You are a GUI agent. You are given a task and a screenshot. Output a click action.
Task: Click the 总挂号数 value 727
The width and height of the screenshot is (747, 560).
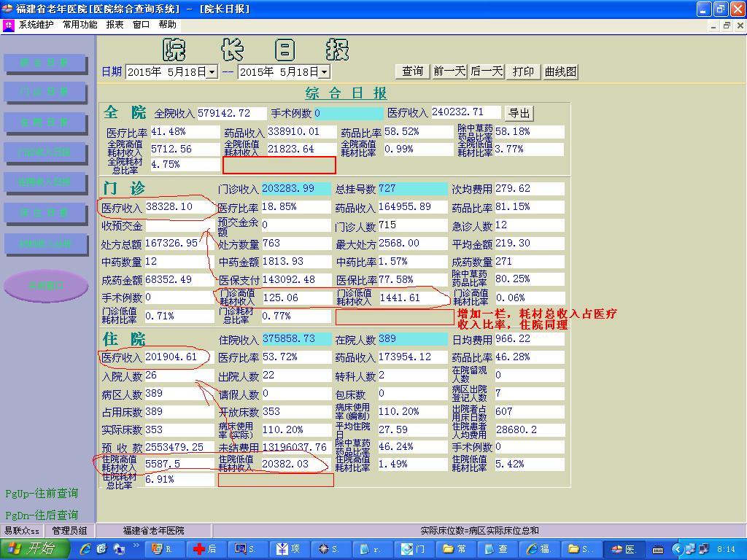pyautogui.click(x=413, y=189)
